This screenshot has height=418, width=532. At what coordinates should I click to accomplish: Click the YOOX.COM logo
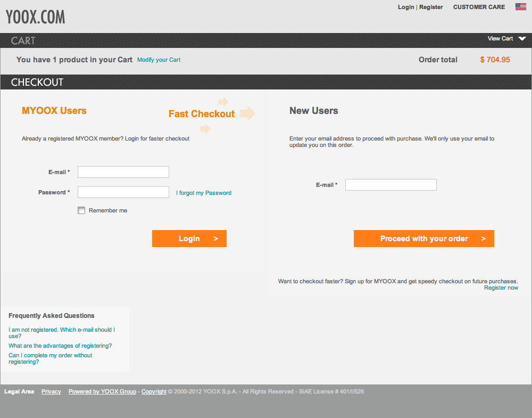(35, 16)
